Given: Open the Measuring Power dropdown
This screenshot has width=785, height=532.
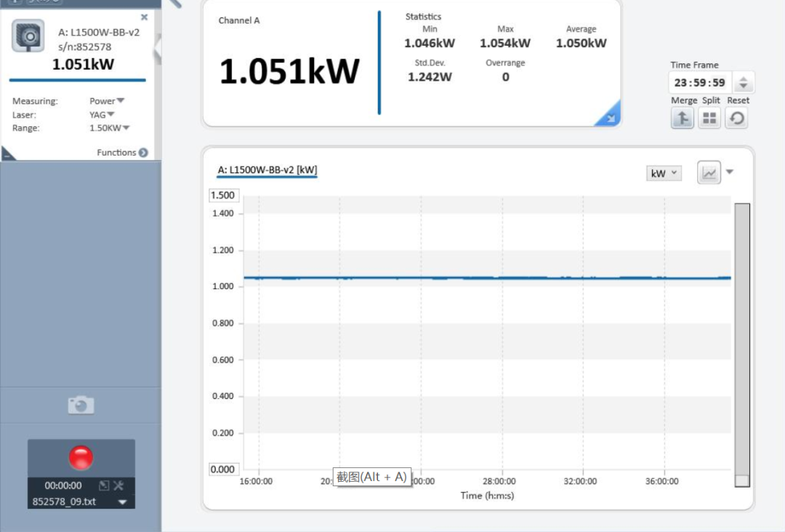Looking at the screenshot, I should (x=107, y=101).
